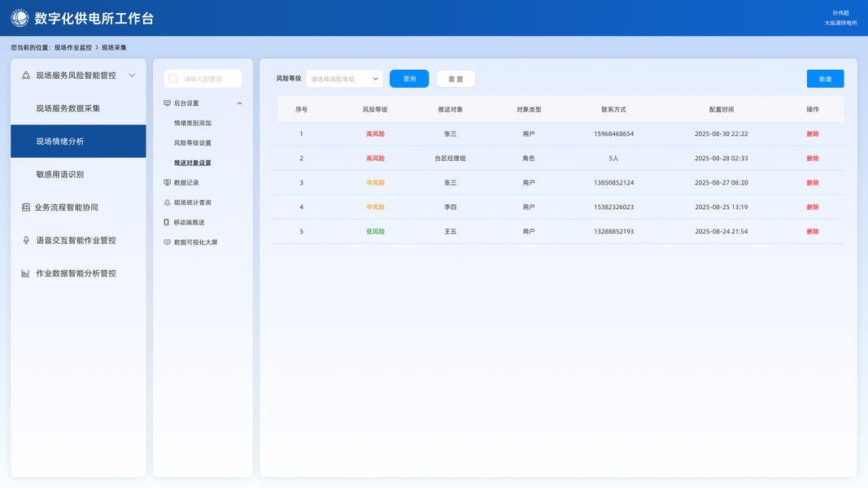Click the 风险等级 column header

click(375, 110)
